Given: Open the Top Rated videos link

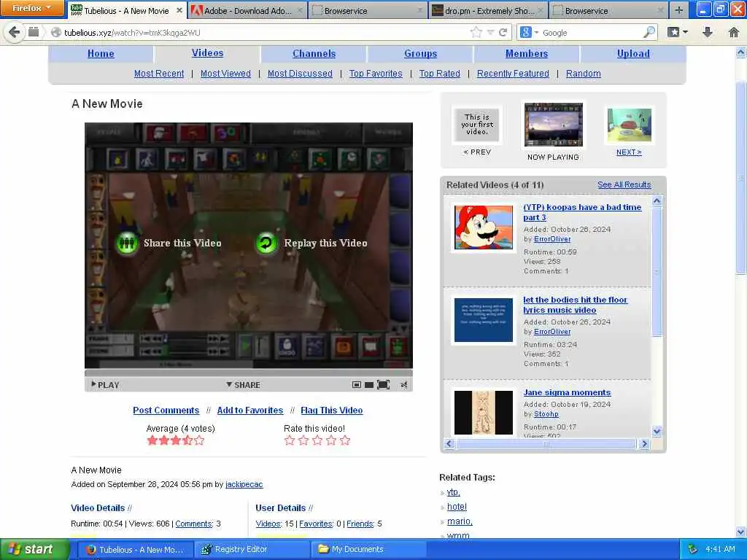Looking at the screenshot, I should (440, 74).
